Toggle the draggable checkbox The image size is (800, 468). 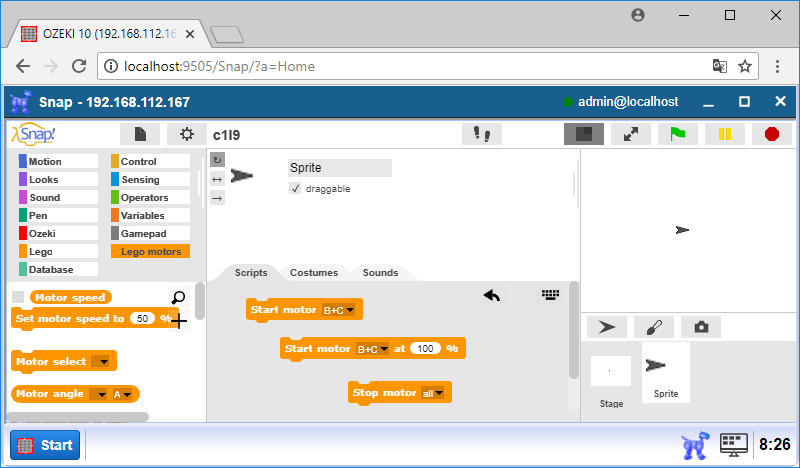[295, 188]
